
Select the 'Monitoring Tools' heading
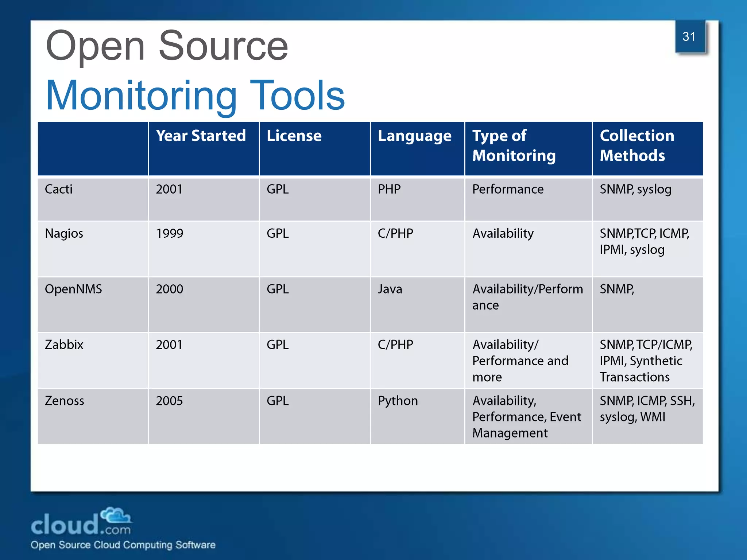pos(196,96)
